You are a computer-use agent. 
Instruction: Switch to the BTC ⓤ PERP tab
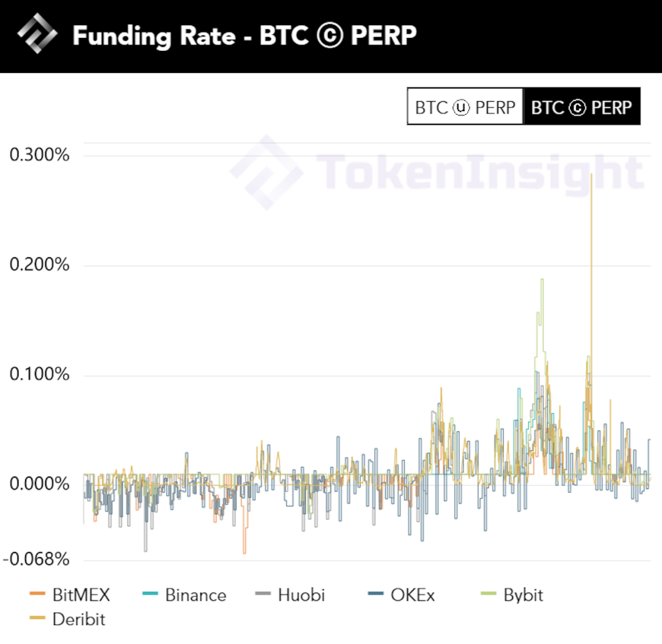click(465, 107)
